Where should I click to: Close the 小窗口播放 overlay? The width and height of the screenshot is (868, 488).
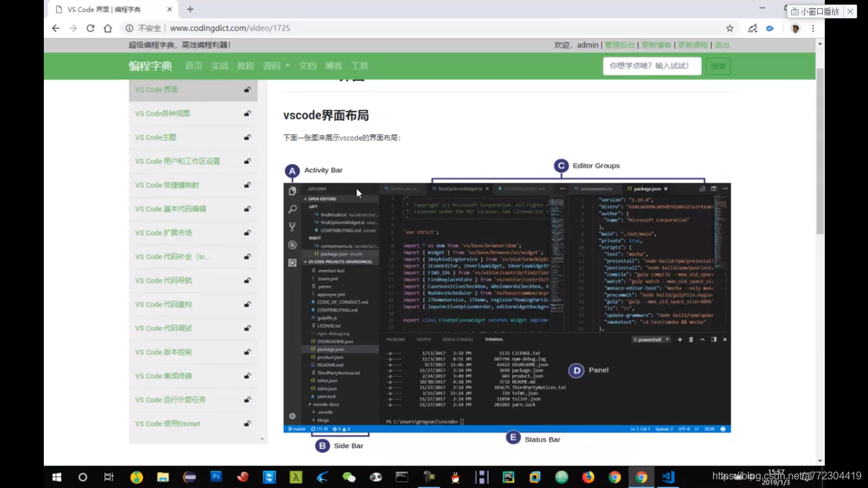point(850,11)
